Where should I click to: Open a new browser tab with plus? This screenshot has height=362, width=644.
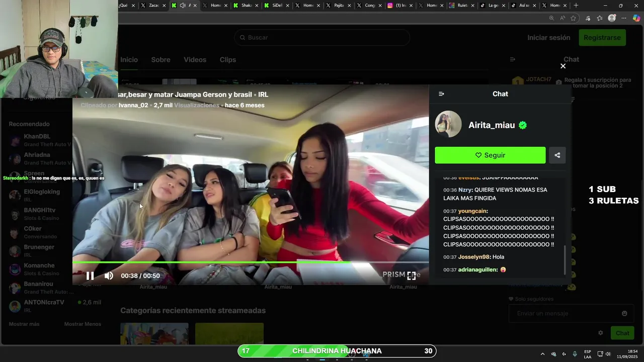[x=576, y=6]
